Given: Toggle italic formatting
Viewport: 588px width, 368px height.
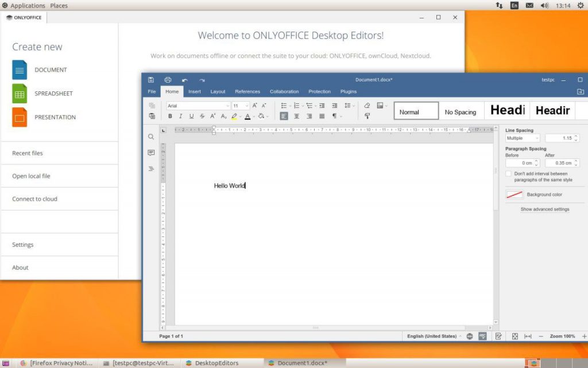Looking at the screenshot, I should [181, 116].
